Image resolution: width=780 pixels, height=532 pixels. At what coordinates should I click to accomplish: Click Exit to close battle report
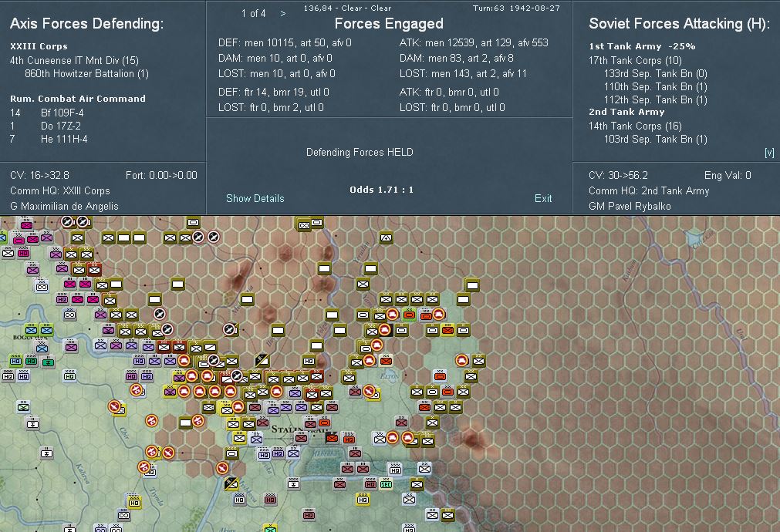(x=543, y=198)
